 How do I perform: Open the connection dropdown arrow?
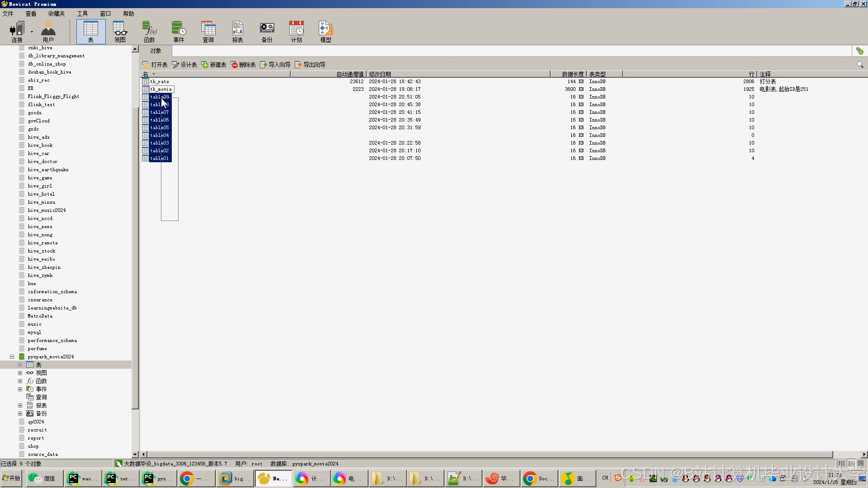pos(32,32)
